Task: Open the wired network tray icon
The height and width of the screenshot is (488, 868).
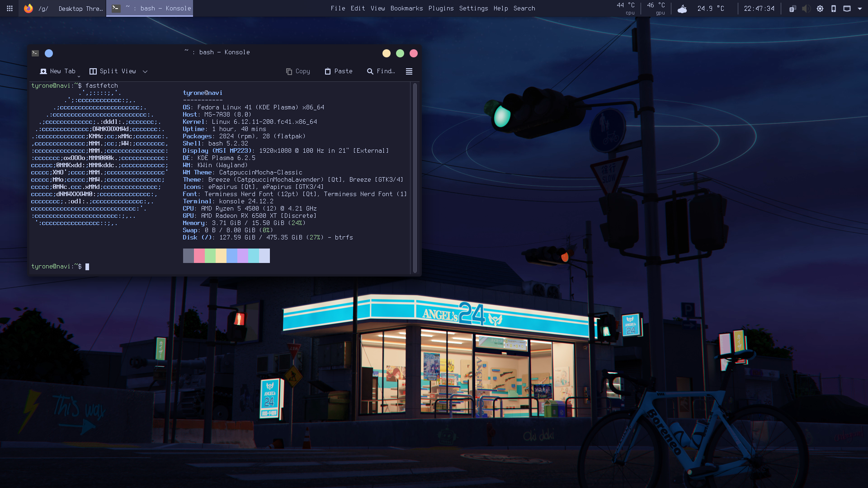Action: coord(847,9)
